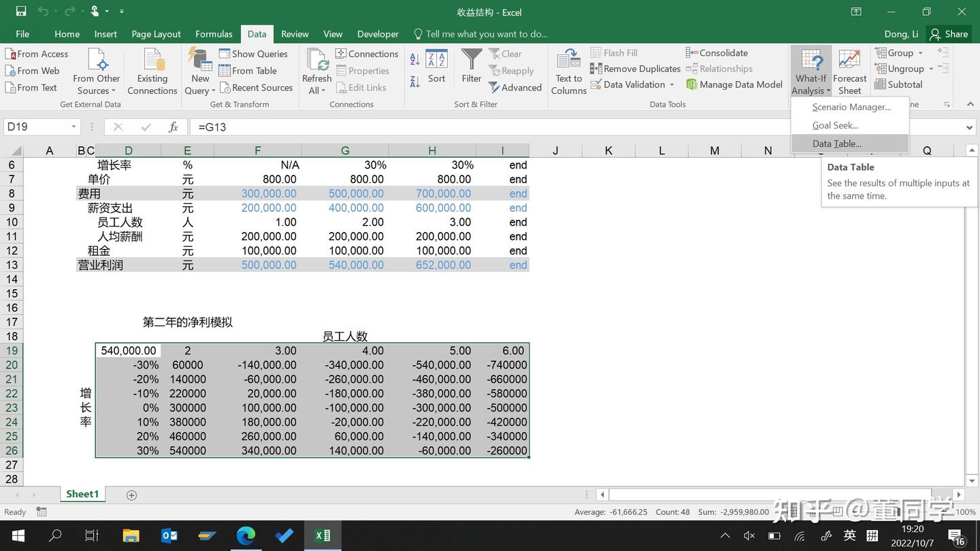Screen dimensions: 980x551
Task: Apply Filter from the Sort & Filter group
Action: [x=471, y=67]
